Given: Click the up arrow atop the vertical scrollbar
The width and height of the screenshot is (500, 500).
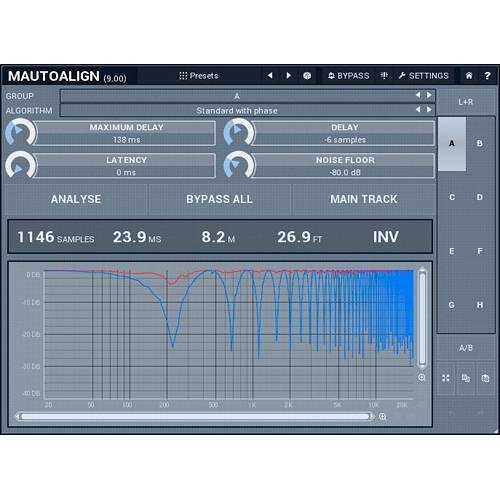Looking at the screenshot, I should coord(422,269).
